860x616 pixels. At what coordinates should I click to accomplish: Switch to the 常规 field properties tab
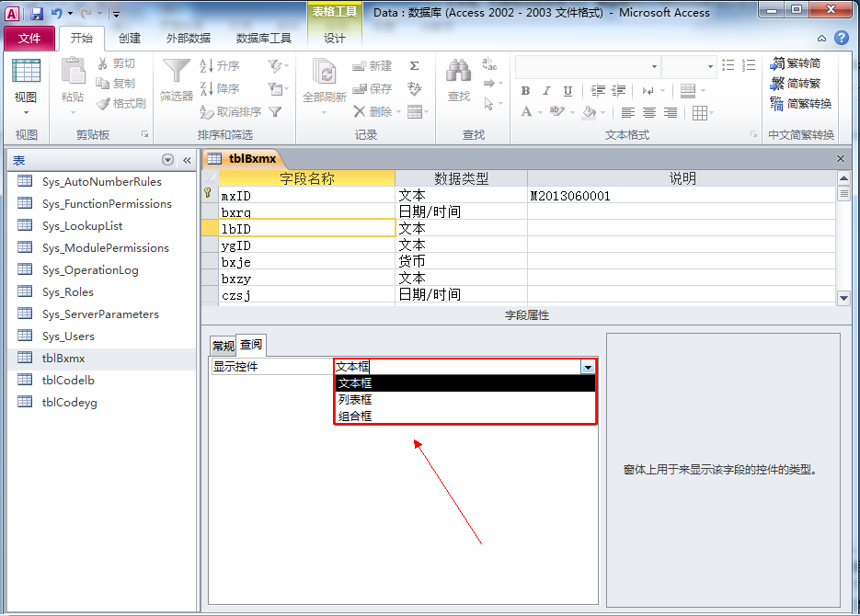click(x=223, y=346)
